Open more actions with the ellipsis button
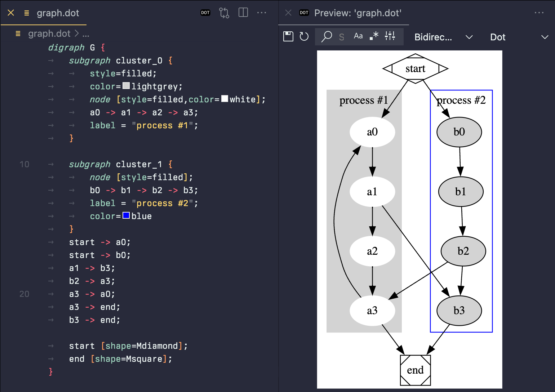Image resolution: width=555 pixels, height=392 pixels. click(x=262, y=13)
